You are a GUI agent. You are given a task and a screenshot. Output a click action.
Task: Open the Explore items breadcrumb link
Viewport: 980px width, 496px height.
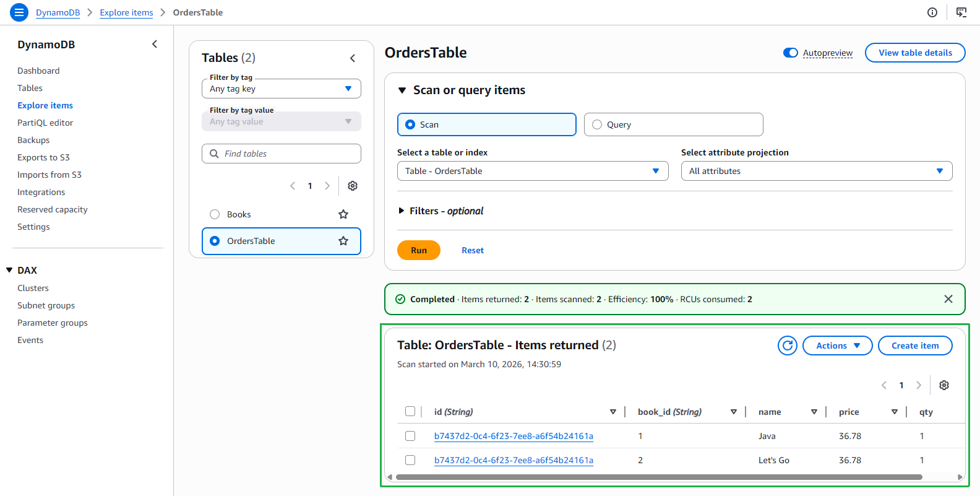click(x=126, y=12)
